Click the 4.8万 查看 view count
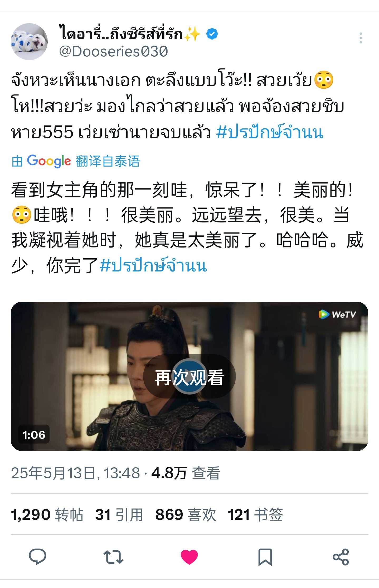 (x=186, y=473)
